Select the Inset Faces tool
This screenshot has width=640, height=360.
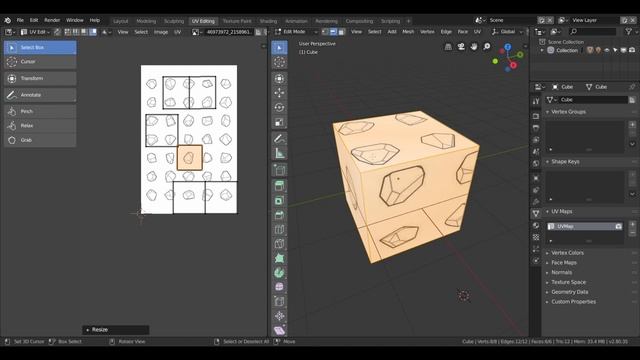(x=279, y=200)
